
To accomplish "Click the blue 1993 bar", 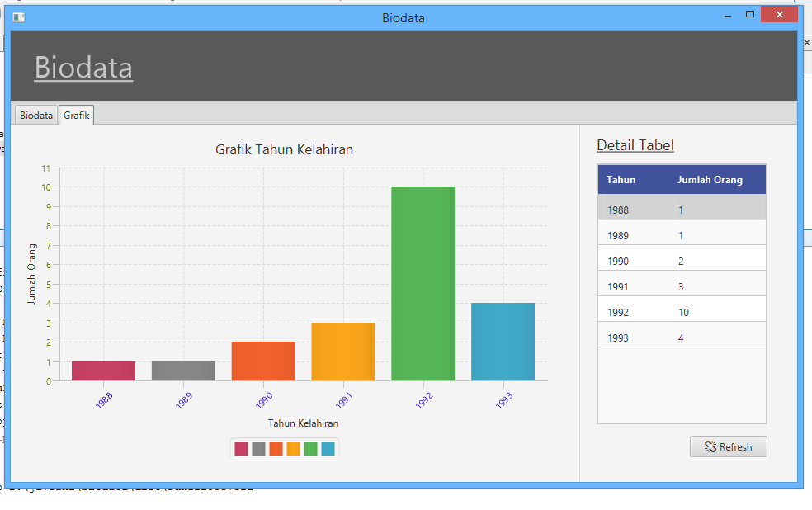I will 503,342.
